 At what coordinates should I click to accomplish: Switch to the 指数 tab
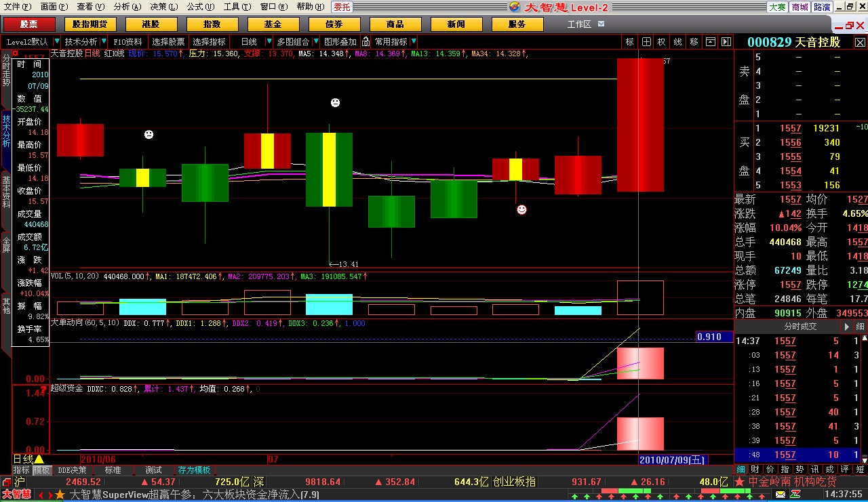tap(212, 24)
